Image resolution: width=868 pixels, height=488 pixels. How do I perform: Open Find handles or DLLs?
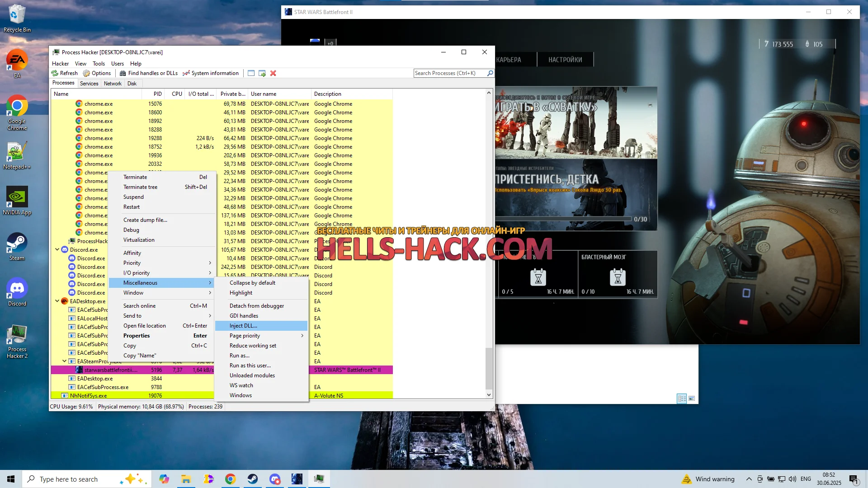(148, 73)
